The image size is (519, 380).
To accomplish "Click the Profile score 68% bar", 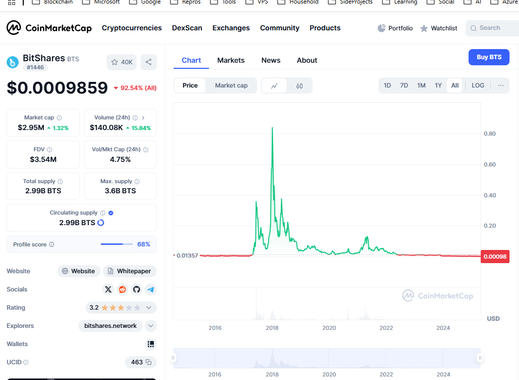I will tap(117, 244).
